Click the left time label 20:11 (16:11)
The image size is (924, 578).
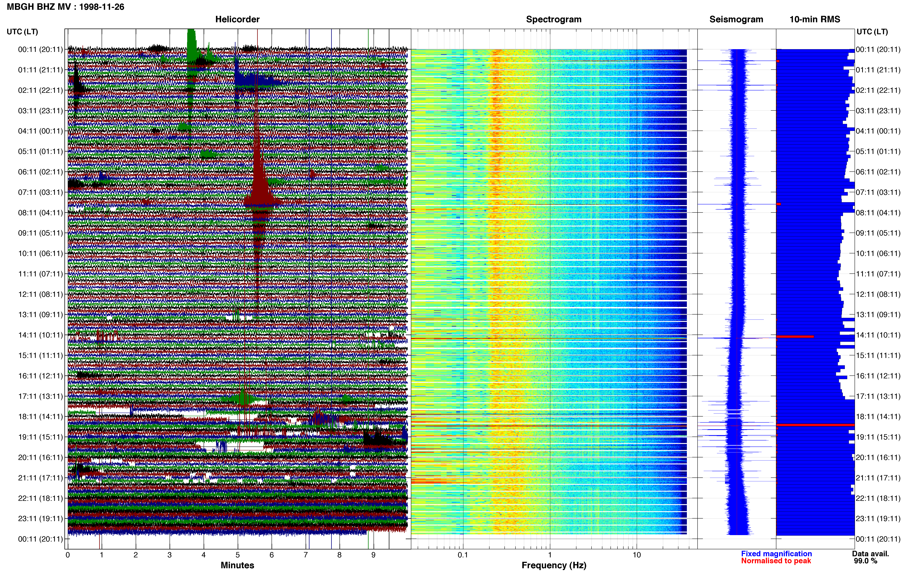[41, 457]
